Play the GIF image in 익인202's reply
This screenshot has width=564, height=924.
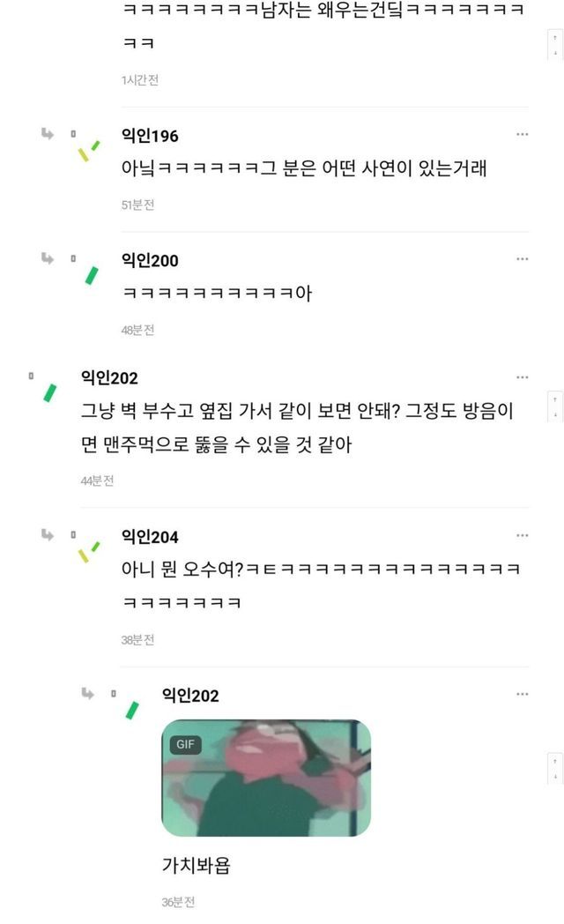(266, 778)
